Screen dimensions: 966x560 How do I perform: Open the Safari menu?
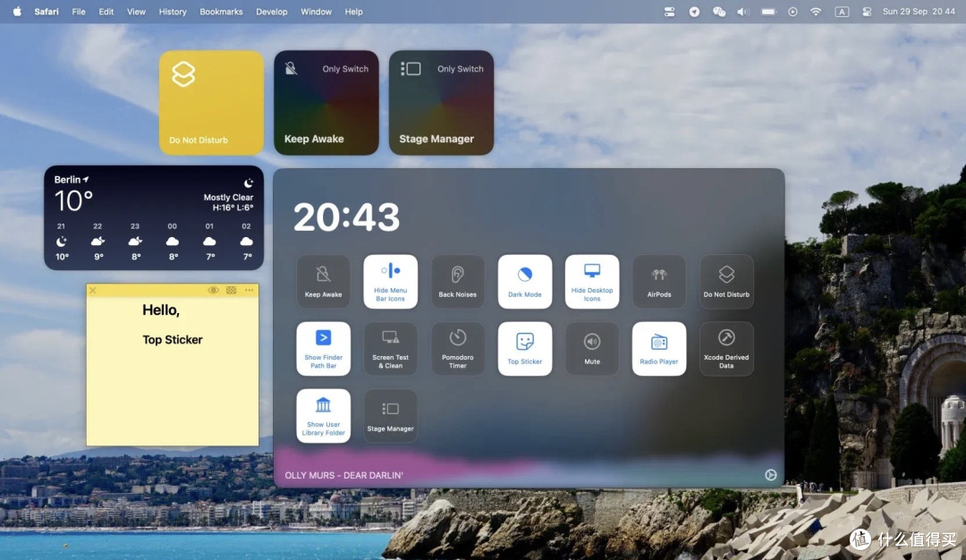47,12
